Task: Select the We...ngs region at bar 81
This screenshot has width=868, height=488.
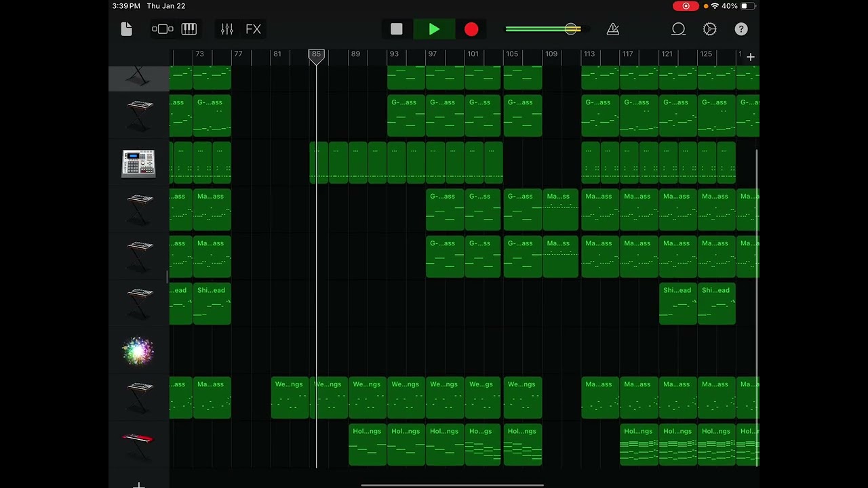Action: (290, 398)
